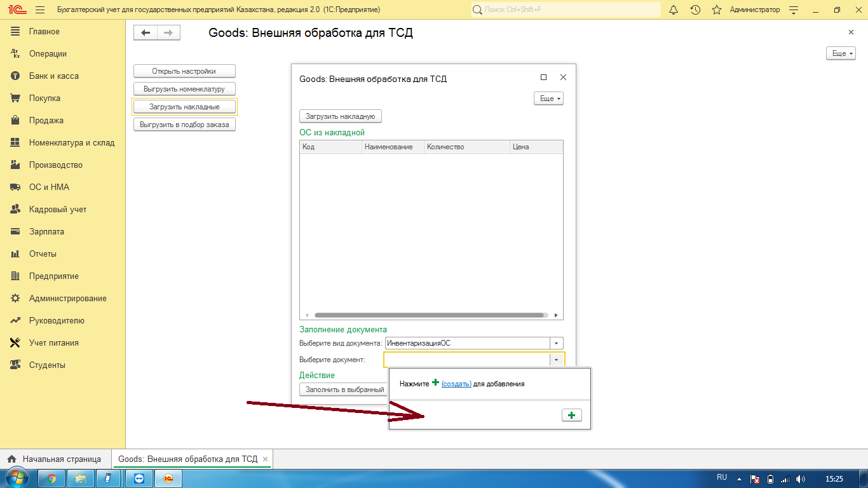Screen dimensions: 868x488
Task: Open "Банк и касса" section
Action: [x=53, y=76]
